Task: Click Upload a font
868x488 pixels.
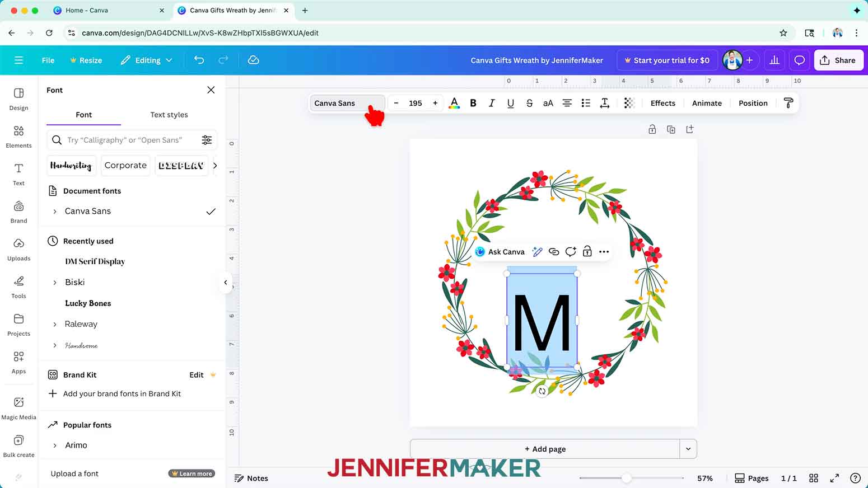Action: point(74,473)
